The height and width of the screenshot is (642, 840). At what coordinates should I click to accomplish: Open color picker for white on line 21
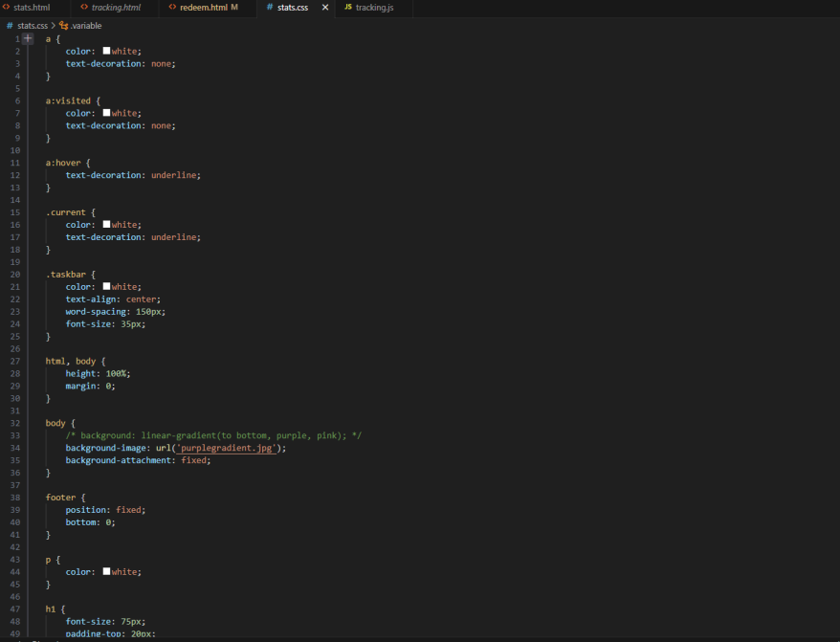point(106,287)
